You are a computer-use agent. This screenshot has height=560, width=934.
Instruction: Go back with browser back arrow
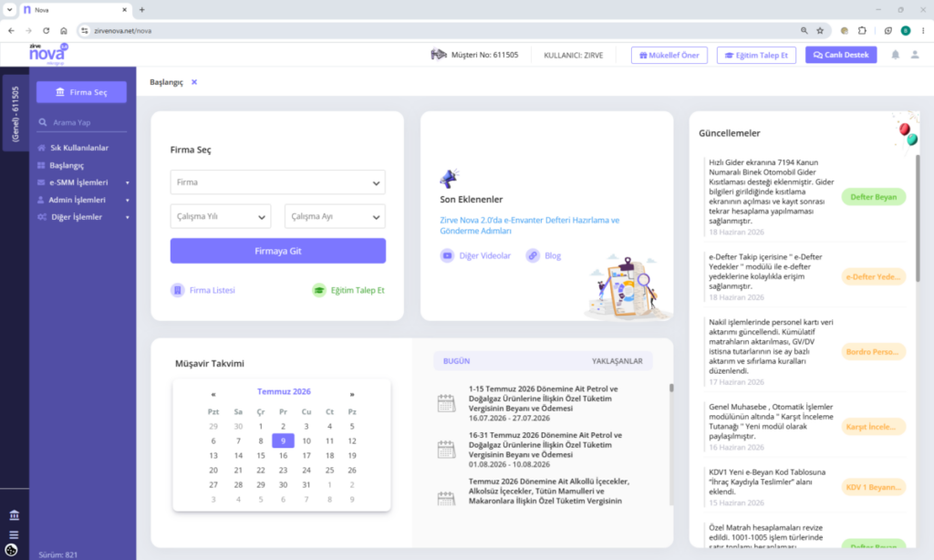(x=11, y=30)
